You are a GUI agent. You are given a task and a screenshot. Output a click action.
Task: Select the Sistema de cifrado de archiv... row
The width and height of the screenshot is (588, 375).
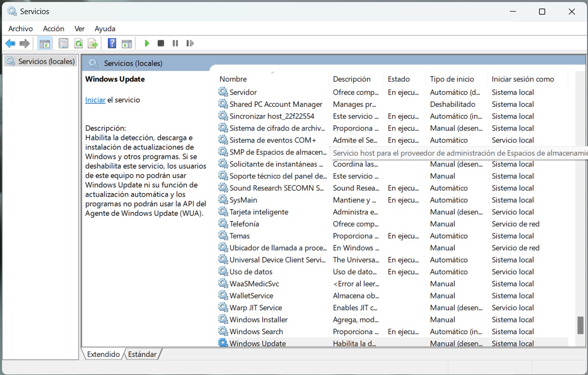coord(393,128)
